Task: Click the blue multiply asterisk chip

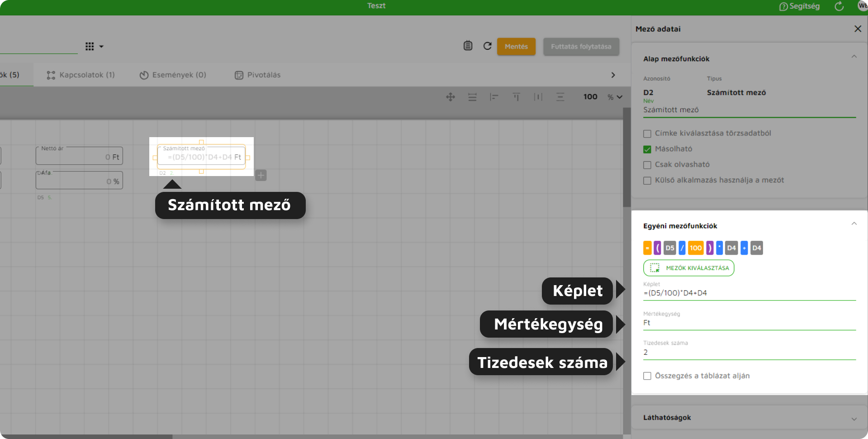Action: (719, 248)
